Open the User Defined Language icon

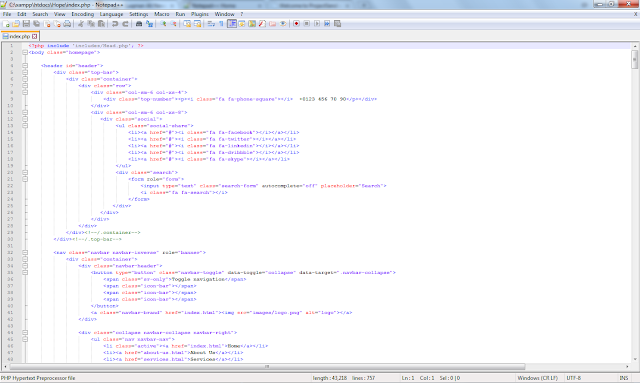click(241, 24)
